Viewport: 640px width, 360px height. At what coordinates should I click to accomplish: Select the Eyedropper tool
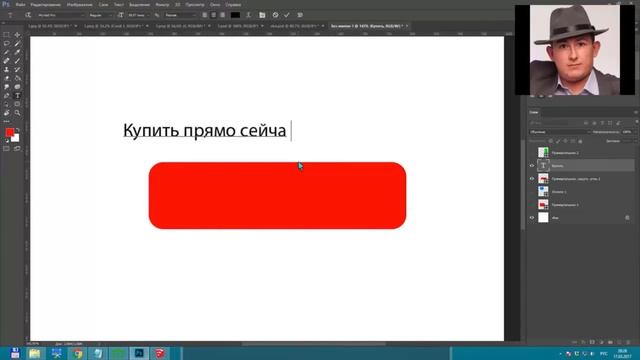tap(17, 52)
